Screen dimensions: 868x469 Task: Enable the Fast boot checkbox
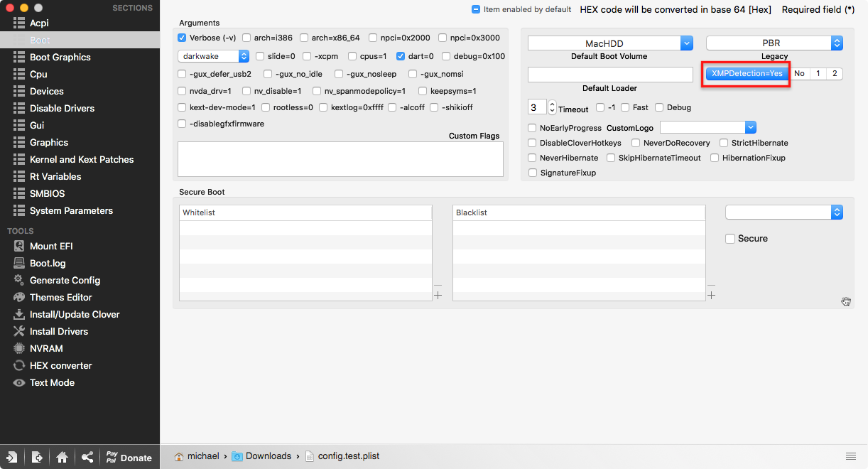(x=625, y=107)
